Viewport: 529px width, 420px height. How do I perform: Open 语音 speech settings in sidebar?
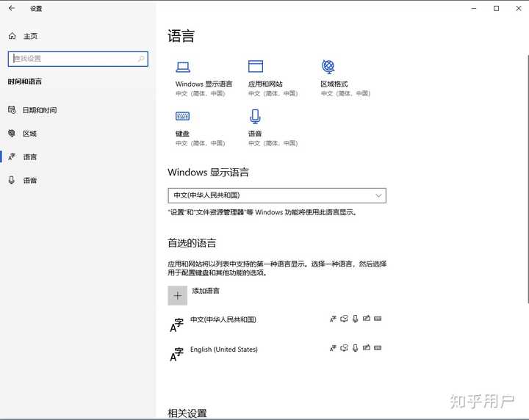(x=30, y=181)
